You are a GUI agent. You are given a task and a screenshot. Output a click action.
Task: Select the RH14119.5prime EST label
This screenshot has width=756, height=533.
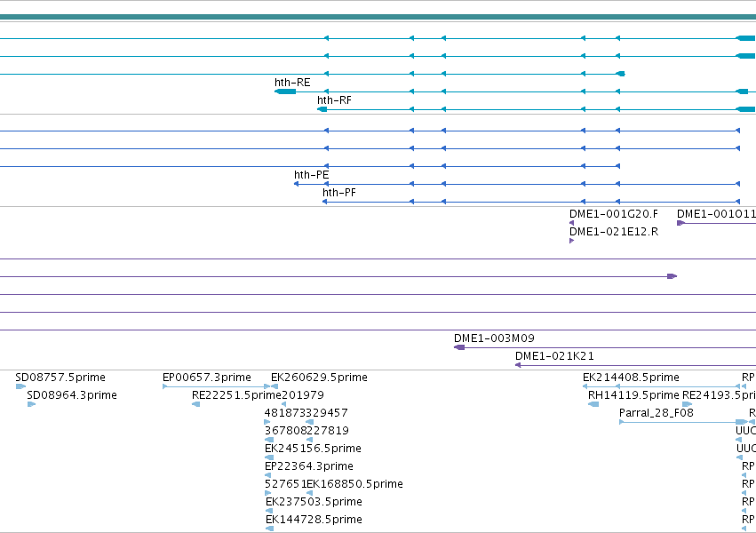633,395
